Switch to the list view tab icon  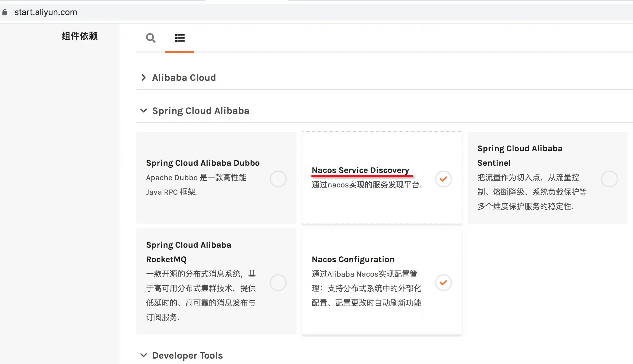point(180,38)
